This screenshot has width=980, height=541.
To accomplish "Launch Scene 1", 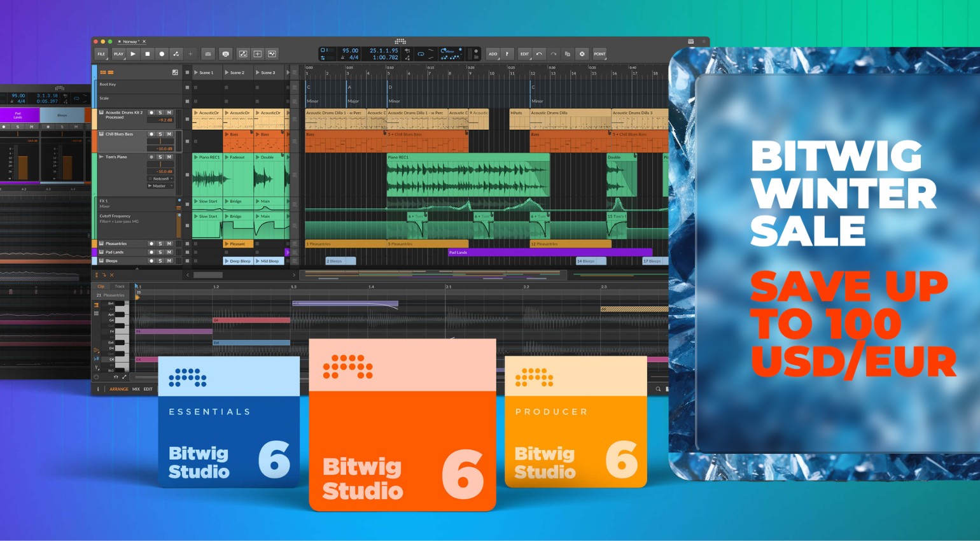I will (195, 72).
